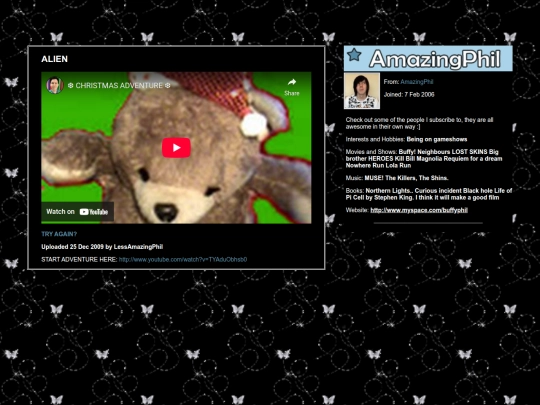Click 'MUSE! The Killers, The Shins.' text

pos(406,178)
